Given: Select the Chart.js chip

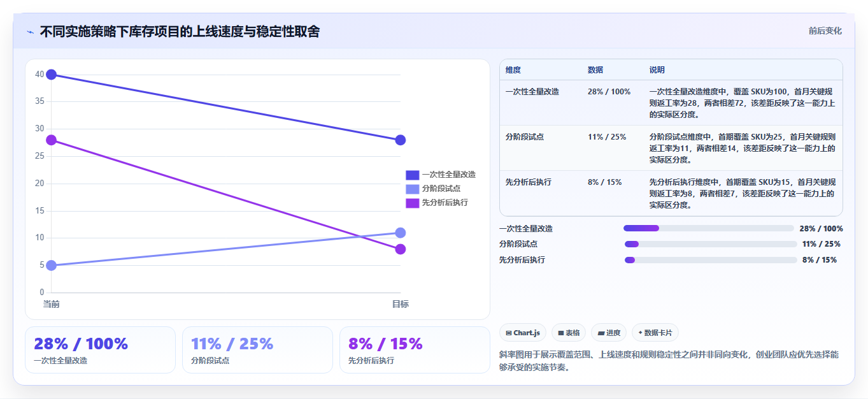Looking at the screenshot, I should [523, 333].
